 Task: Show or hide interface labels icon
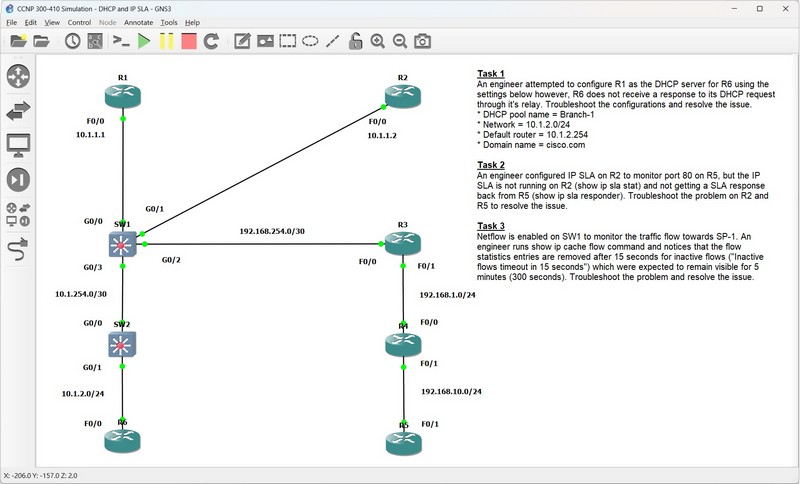(95, 41)
